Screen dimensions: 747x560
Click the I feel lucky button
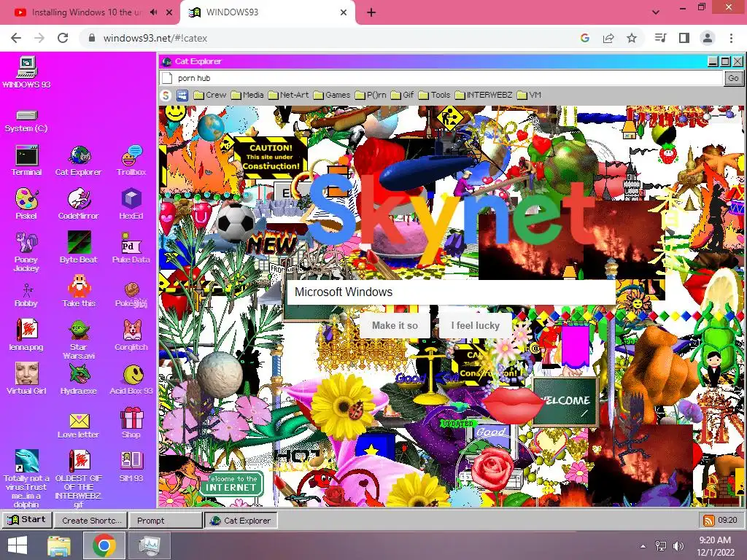coord(475,326)
